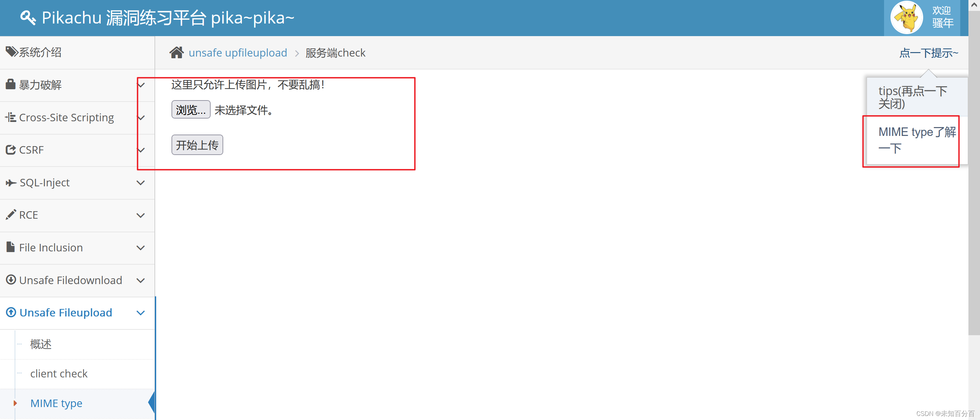This screenshot has width=980, height=420.
Task: Click the Cross-Site Scripting indent icon
Action: (x=11, y=117)
